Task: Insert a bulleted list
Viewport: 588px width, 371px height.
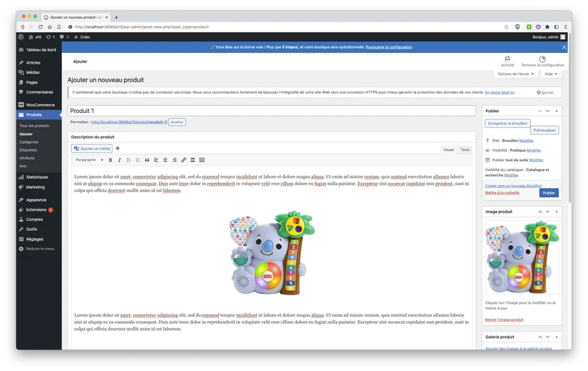Action: tap(129, 160)
